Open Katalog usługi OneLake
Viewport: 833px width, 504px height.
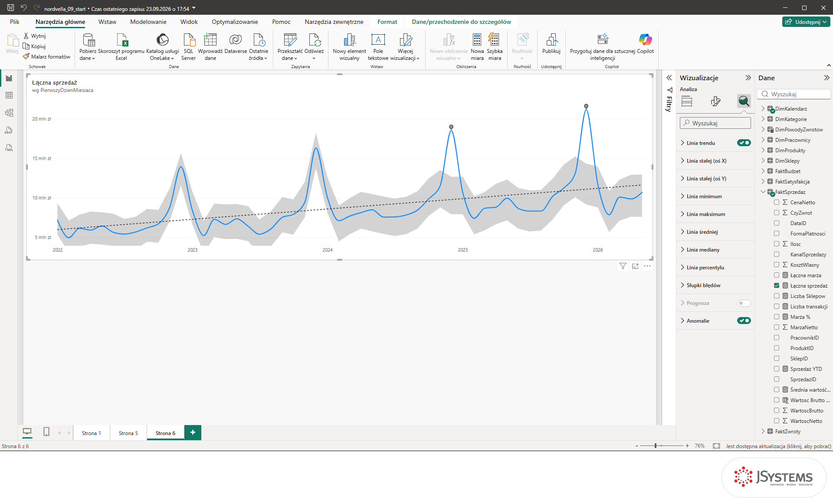(162, 47)
